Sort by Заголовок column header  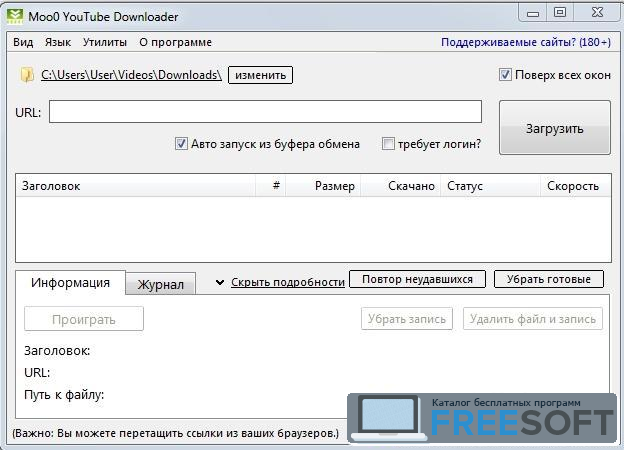tap(135, 186)
